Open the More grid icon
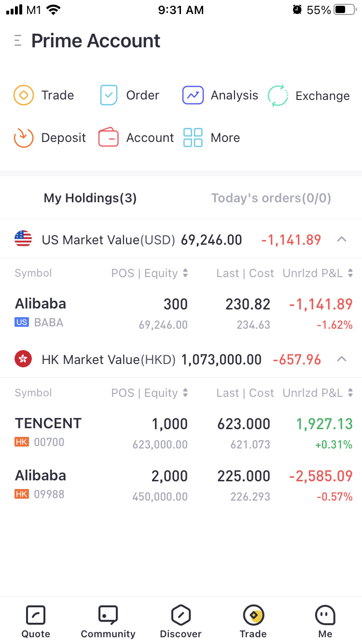Screen dimensions: 362x644 click(193, 138)
